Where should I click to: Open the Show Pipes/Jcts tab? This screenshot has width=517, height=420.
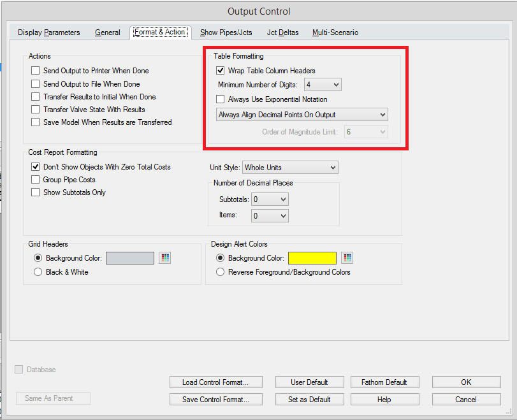click(226, 33)
